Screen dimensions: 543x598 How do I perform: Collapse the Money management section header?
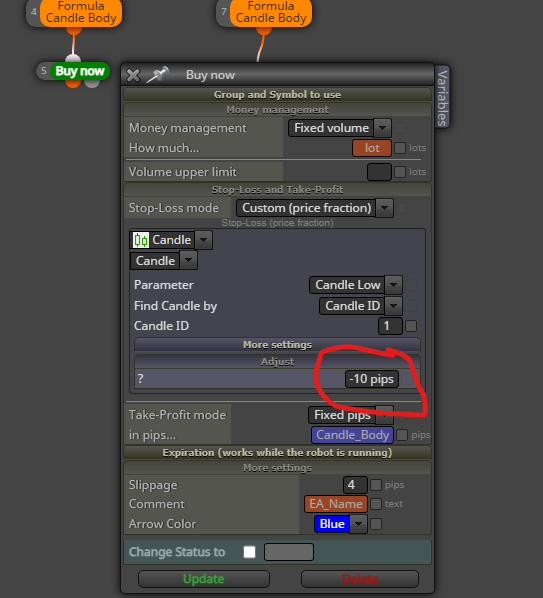click(277, 110)
